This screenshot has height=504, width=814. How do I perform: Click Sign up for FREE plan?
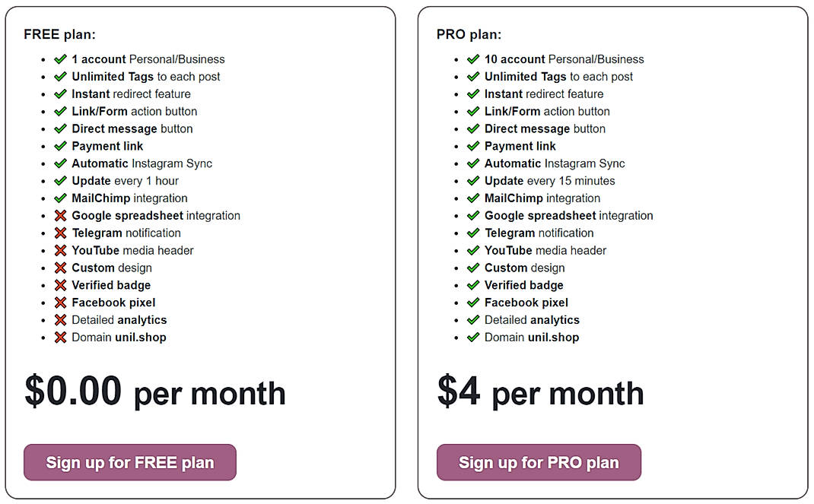(129, 461)
